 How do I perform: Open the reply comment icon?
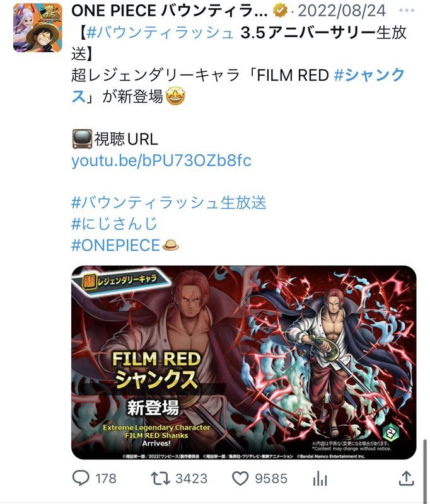tap(81, 478)
